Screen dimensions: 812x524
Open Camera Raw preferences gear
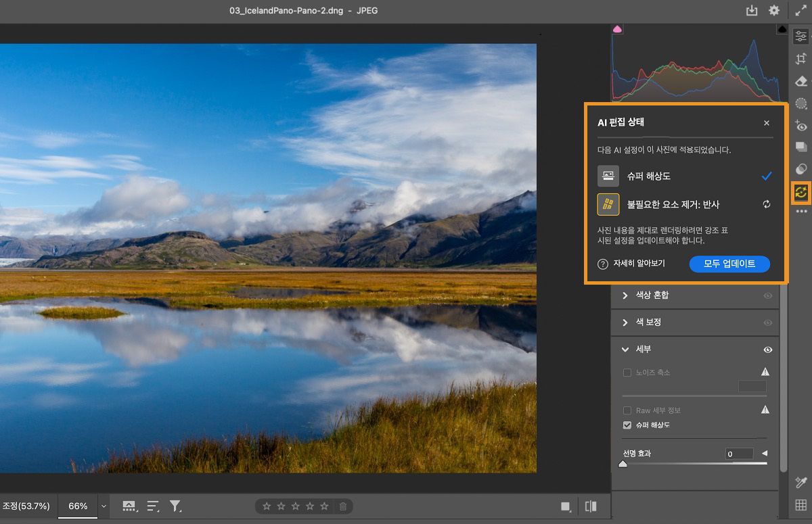tap(774, 11)
